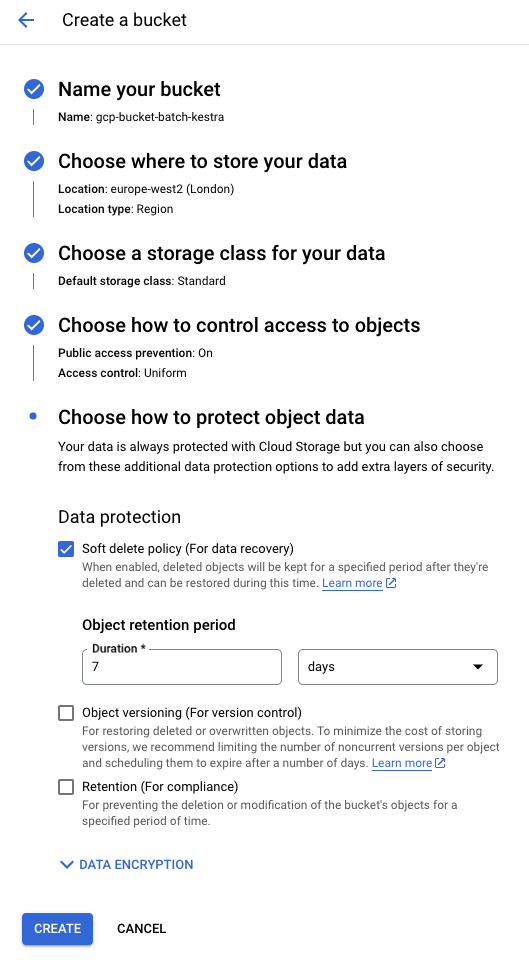Expand the Data Encryption section
The width and height of the screenshot is (529, 965).
click(x=127, y=865)
